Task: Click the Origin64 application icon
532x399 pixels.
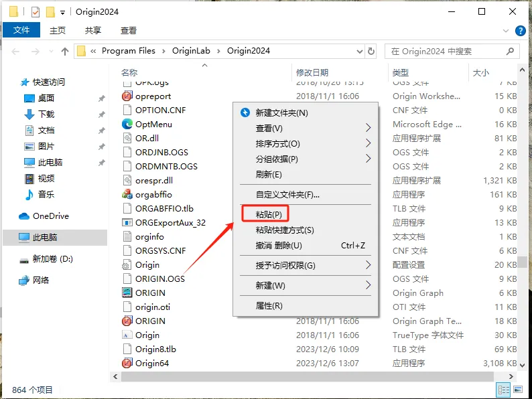Action: [x=127, y=363]
